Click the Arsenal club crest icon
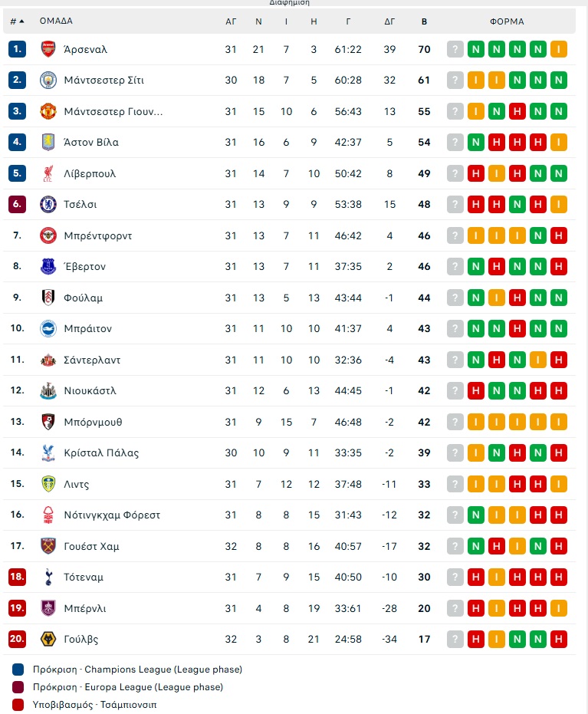This screenshot has height=714, width=588. coord(48,49)
